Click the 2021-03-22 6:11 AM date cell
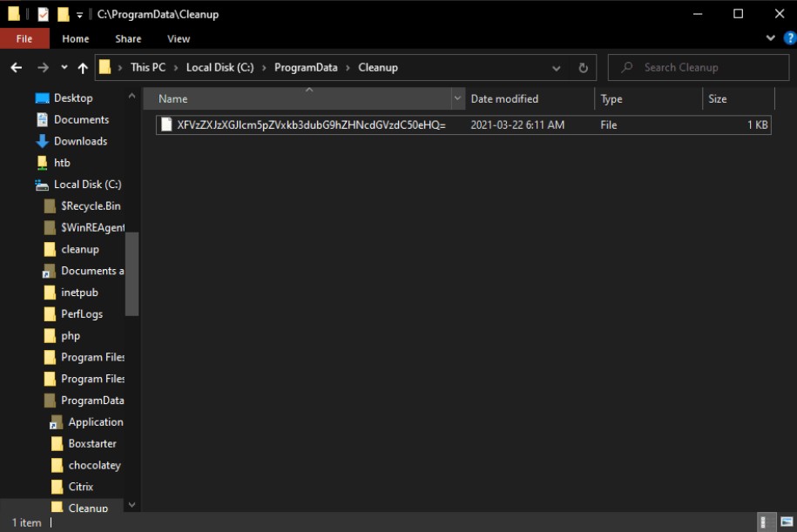Image resolution: width=797 pixels, height=532 pixels. click(x=517, y=125)
